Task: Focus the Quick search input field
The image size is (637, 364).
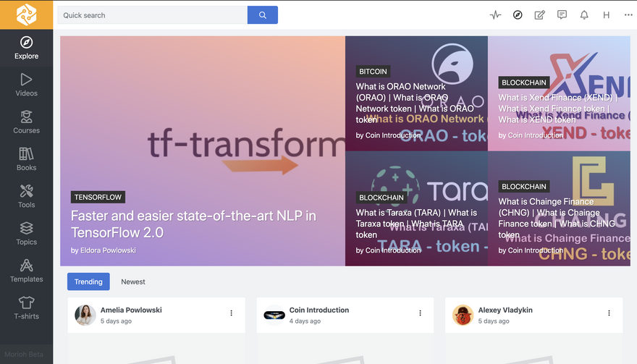Action: point(152,15)
